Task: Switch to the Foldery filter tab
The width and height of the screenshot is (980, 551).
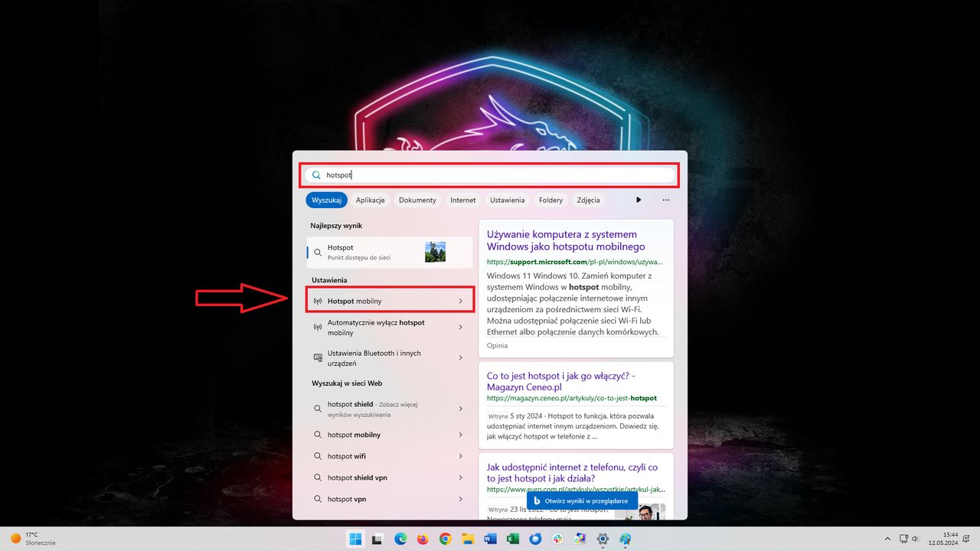Action: [x=550, y=200]
